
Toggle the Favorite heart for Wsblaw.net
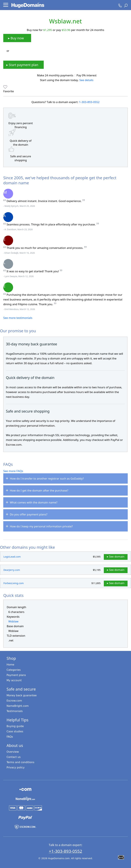pos(5,87)
